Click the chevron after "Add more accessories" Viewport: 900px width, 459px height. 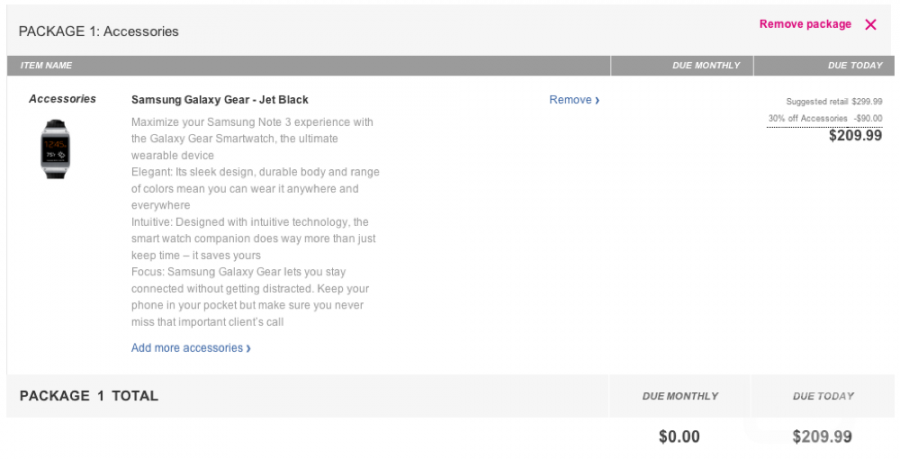[x=248, y=349]
